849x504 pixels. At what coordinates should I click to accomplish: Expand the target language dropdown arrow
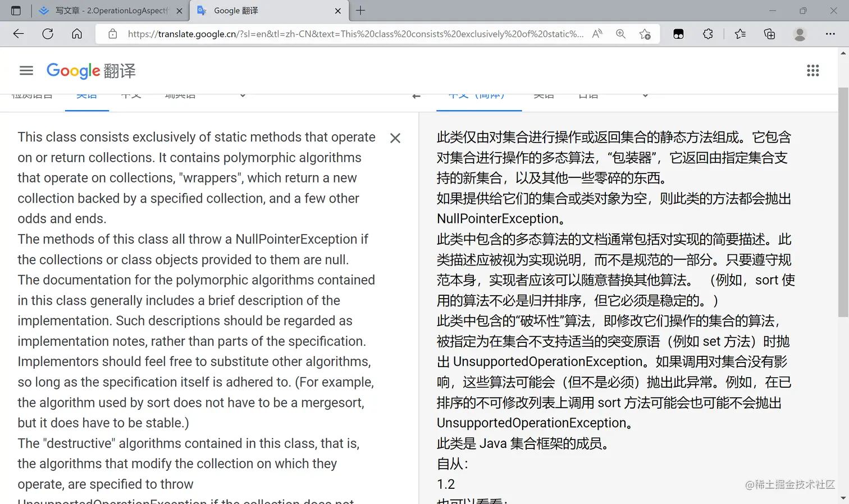[x=645, y=95]
